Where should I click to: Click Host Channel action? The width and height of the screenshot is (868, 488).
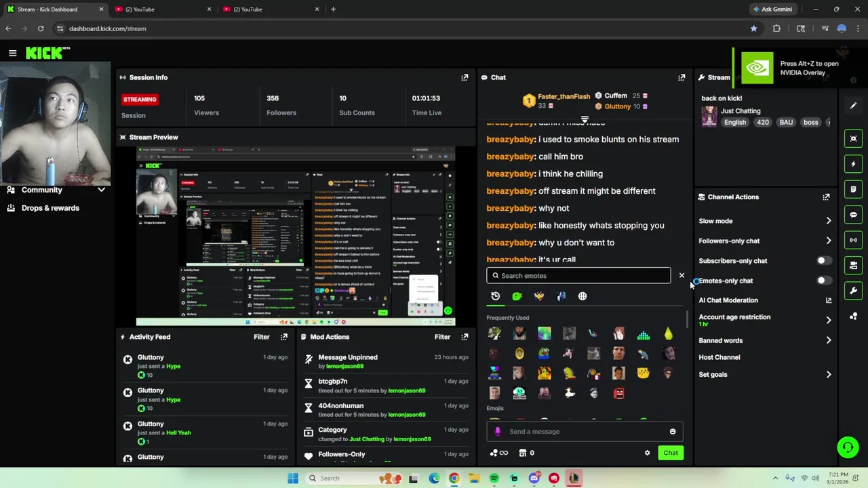pyautogui.click(x=719, y=357)
